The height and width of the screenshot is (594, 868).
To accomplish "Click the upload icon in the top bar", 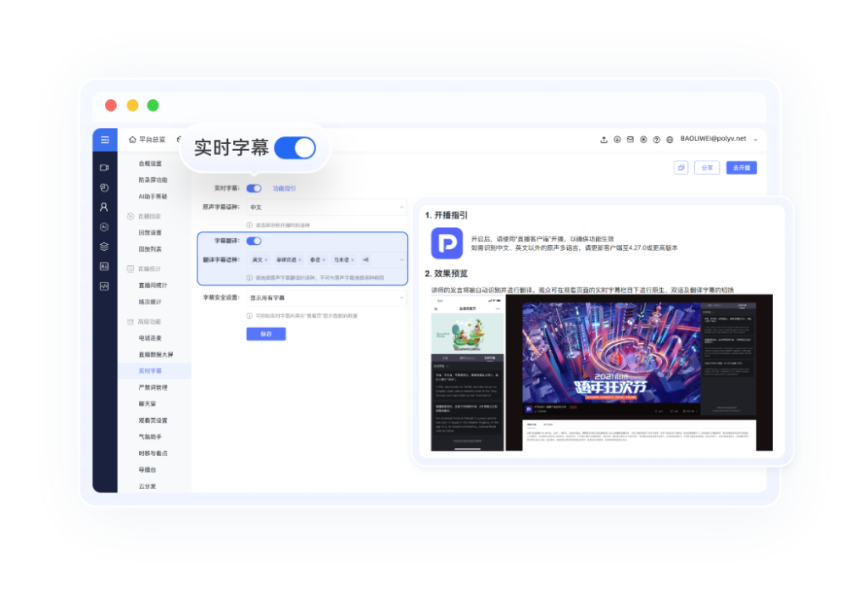I will click(604, 139).
